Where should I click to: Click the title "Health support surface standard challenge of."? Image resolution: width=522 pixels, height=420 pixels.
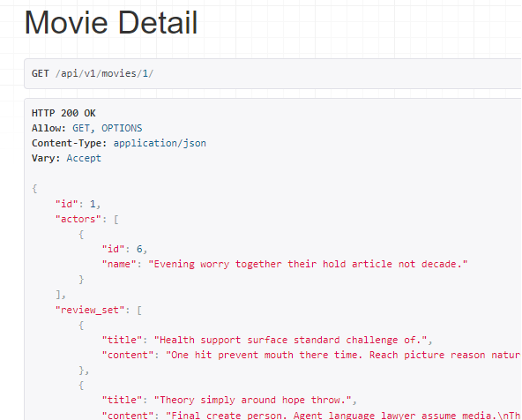click(290, 340)
